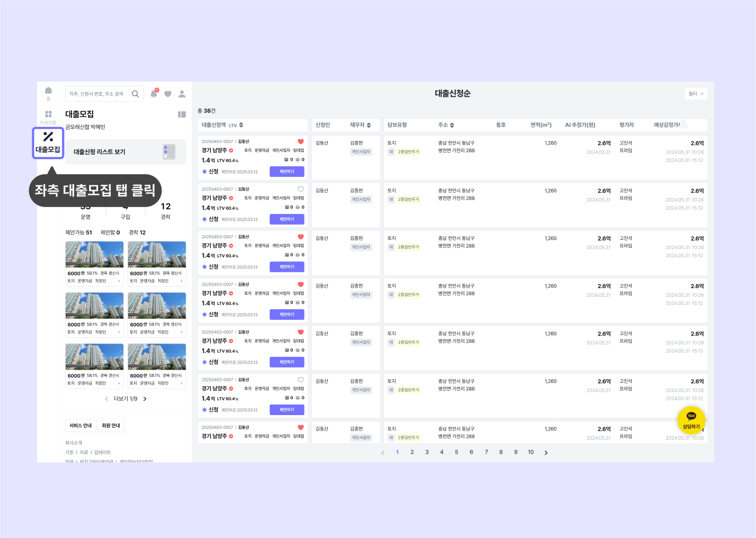Select the 대출모집 percent icon tab
Viewport: 756px width, 538px height.
coord(48,143)
